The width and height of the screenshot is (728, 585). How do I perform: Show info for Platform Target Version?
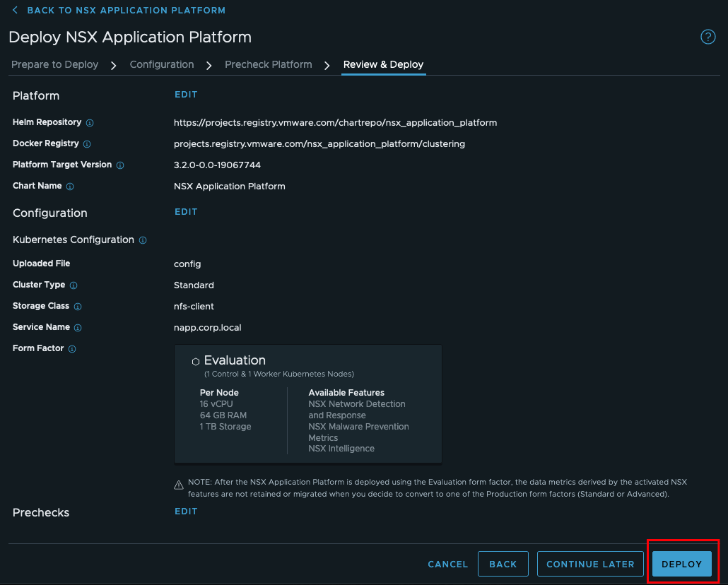point(120,165)
